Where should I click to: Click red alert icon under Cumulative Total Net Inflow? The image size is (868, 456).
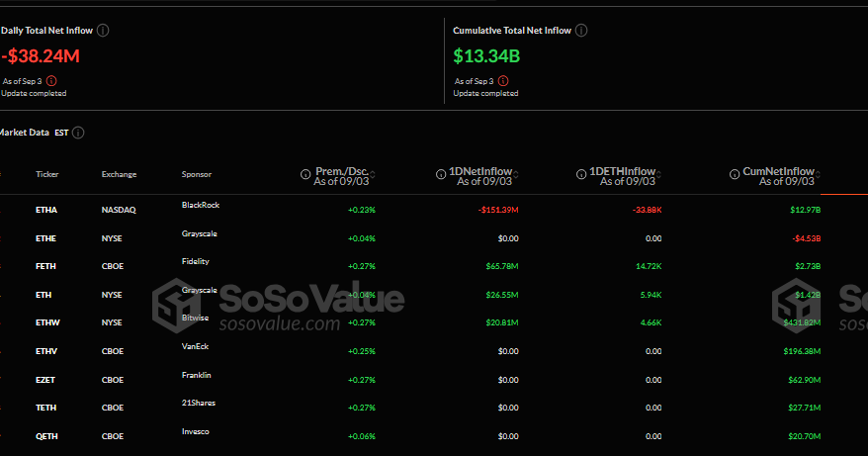pos(504,81)
